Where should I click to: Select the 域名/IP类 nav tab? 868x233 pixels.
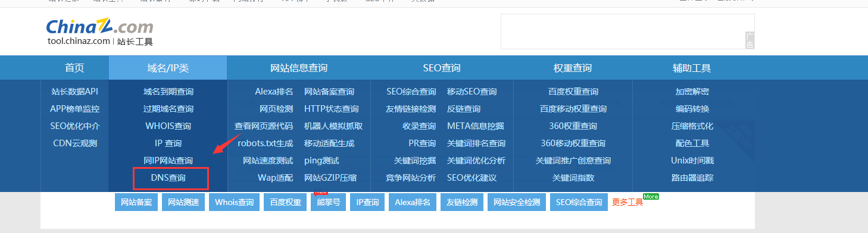(168, 68)
